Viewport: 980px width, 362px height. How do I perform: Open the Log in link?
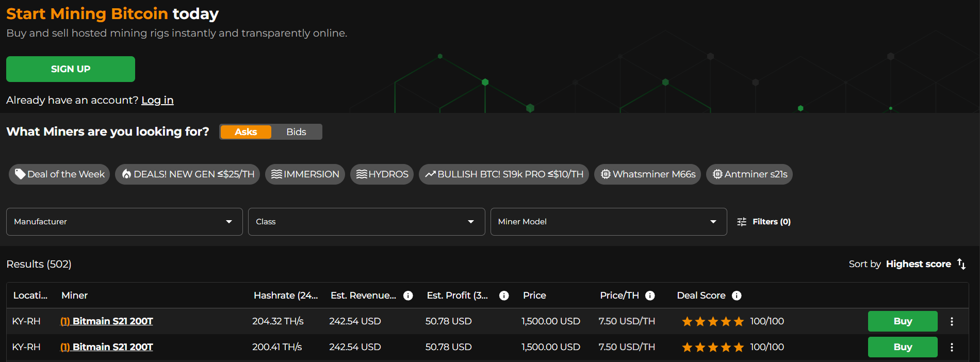157,100
